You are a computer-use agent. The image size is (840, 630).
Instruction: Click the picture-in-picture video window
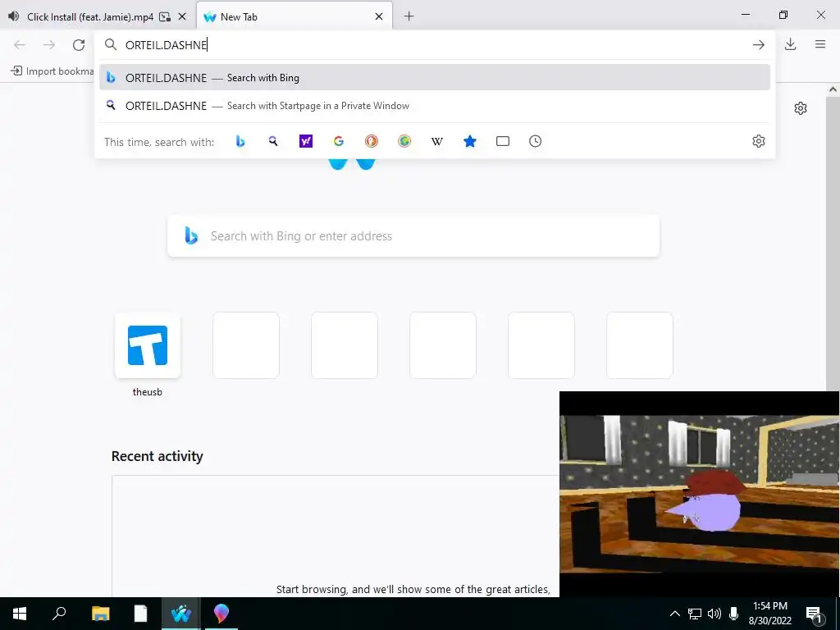click(x=699, y=494)
